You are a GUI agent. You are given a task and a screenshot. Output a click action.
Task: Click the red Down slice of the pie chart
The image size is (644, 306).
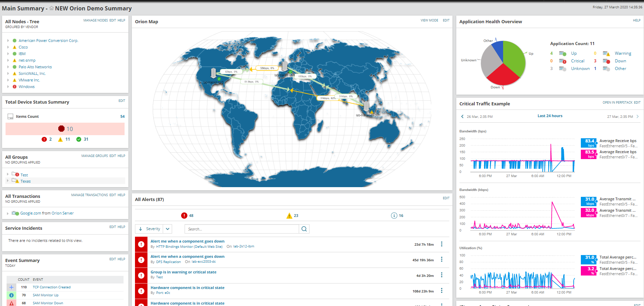(503, 75)
